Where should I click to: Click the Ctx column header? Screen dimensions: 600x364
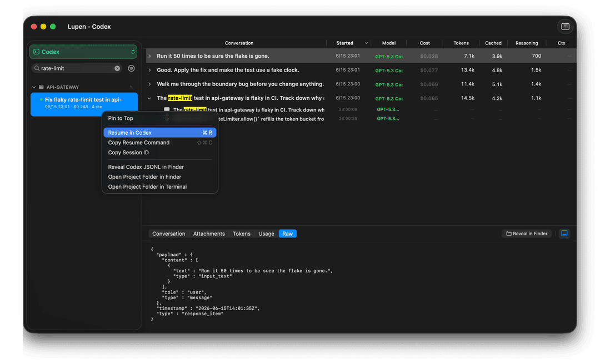click(561, 43)
